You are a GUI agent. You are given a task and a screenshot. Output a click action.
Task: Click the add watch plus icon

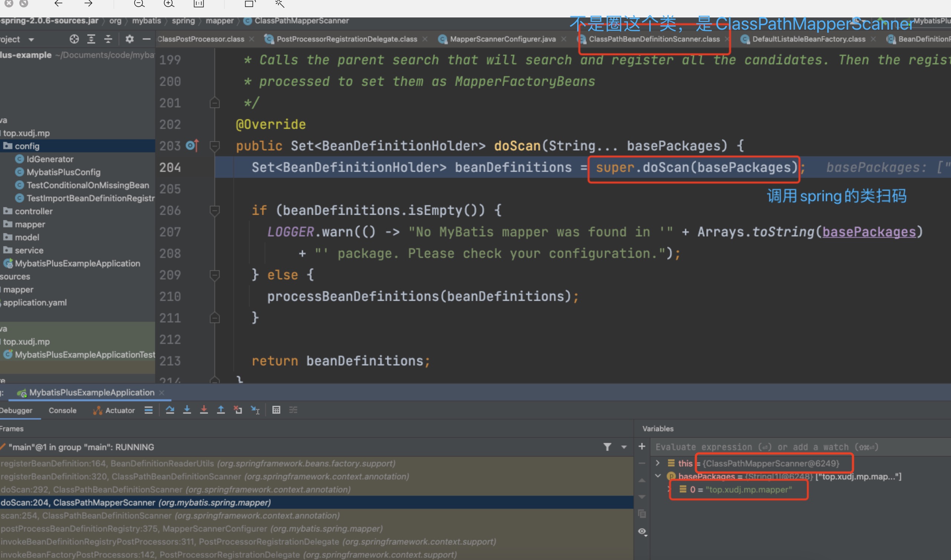(x=642, y=447)
